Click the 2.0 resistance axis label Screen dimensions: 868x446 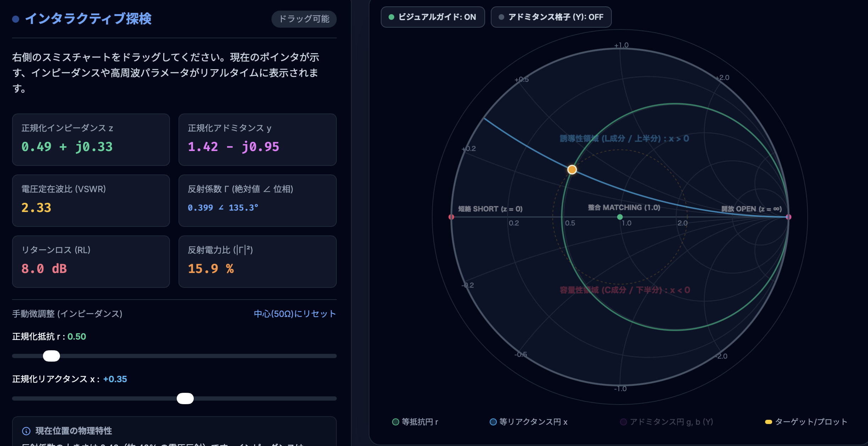pyautogui.click(x=682, y=223)
